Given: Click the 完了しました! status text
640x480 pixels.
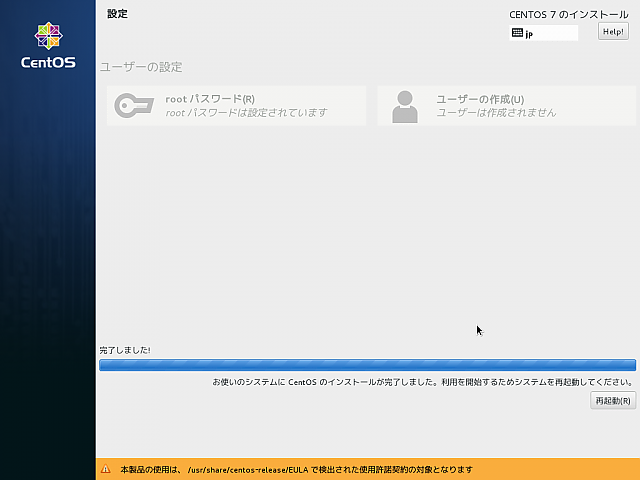Looking at the screenshot, I should pos(125,350).
